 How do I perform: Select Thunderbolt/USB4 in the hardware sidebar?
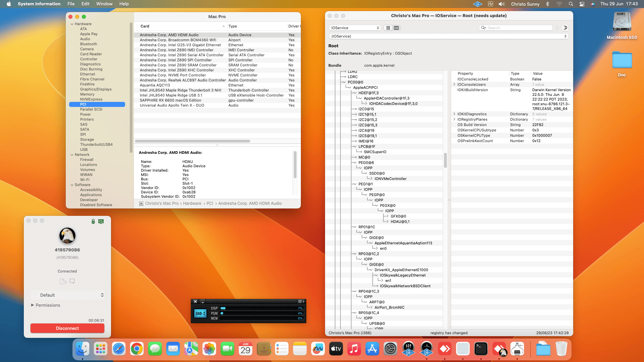[96, 144]
